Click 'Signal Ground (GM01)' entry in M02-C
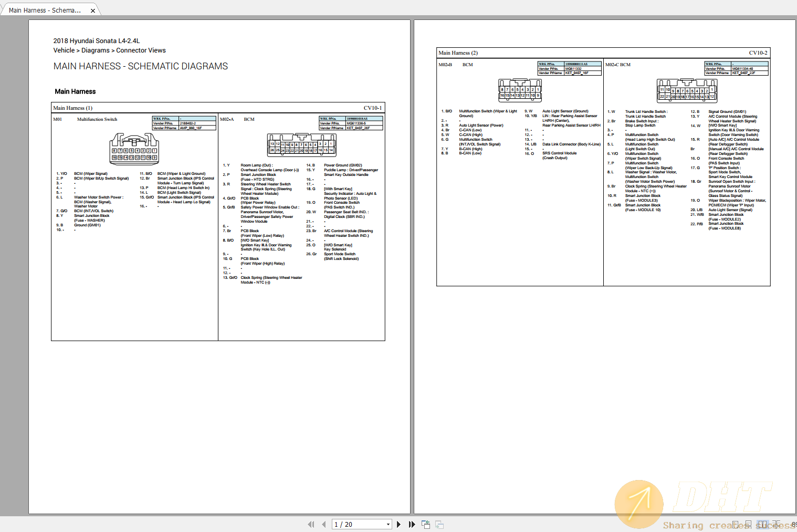 click(727, 112)
